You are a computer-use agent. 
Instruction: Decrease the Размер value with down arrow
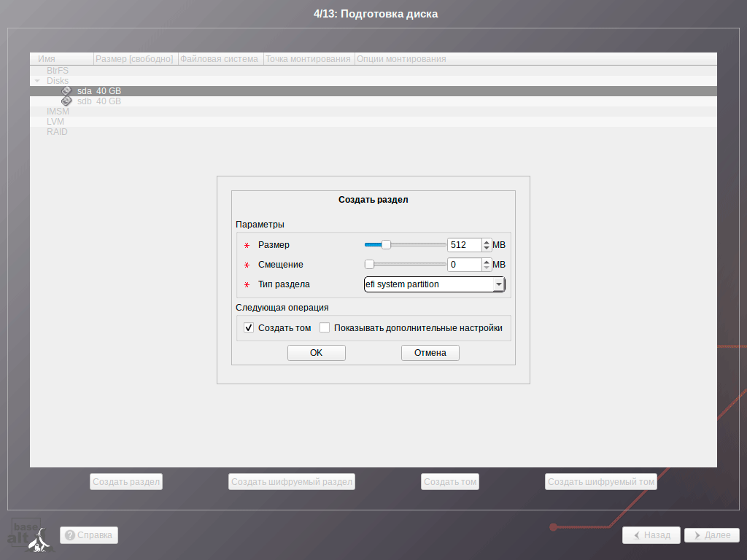pyautogui.click(x=487, y=248)
